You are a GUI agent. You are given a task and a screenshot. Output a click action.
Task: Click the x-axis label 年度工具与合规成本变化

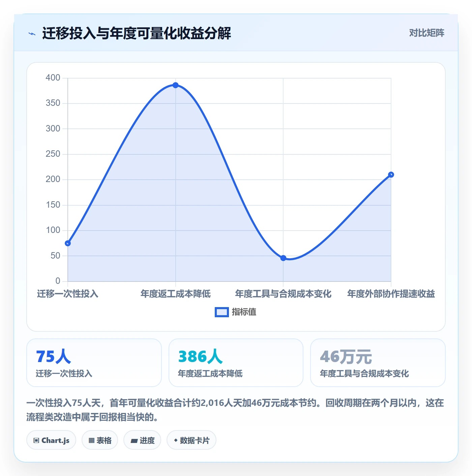click(283, 294)
